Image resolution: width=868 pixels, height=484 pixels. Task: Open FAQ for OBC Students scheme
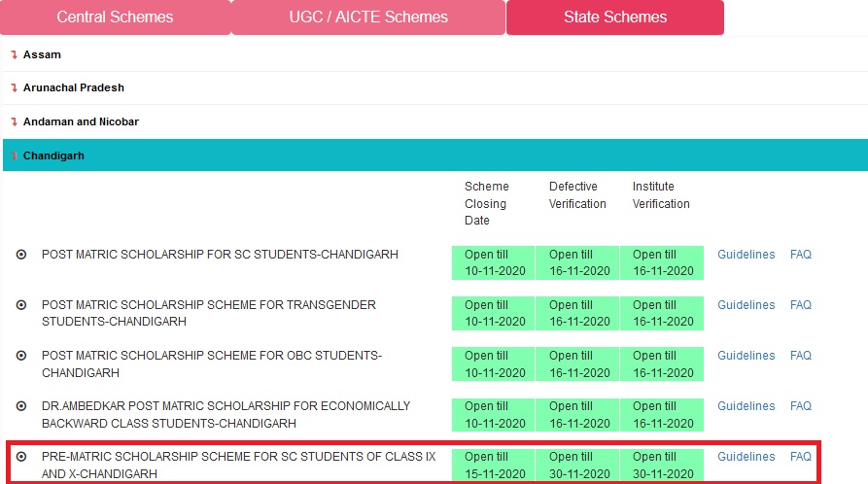(800, 356)
